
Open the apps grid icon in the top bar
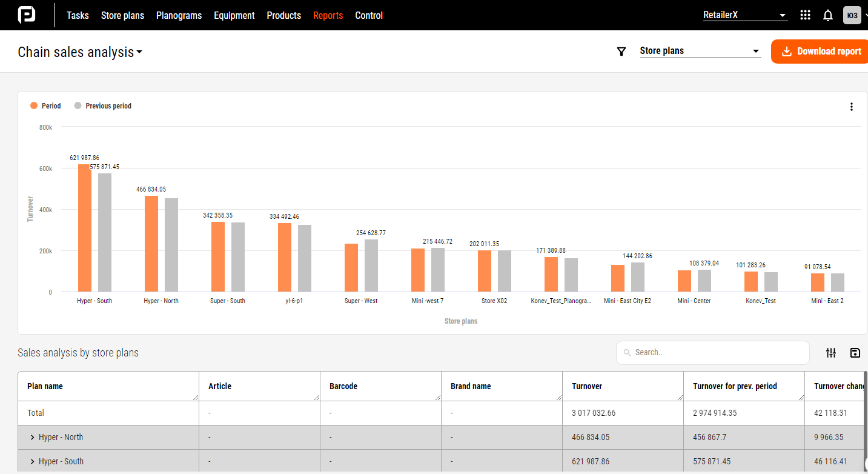805,15
